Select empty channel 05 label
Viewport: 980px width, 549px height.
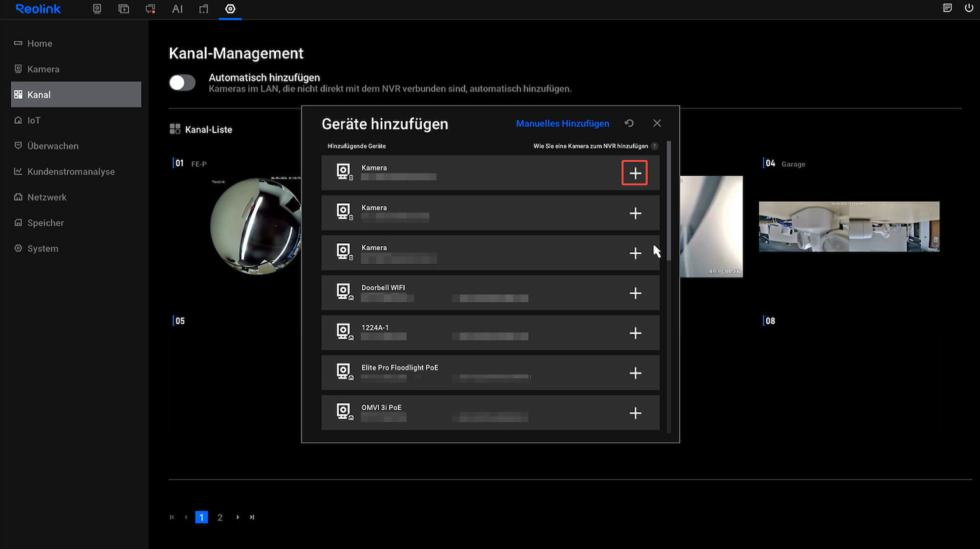pyautogui.click(x=180, y=321)
